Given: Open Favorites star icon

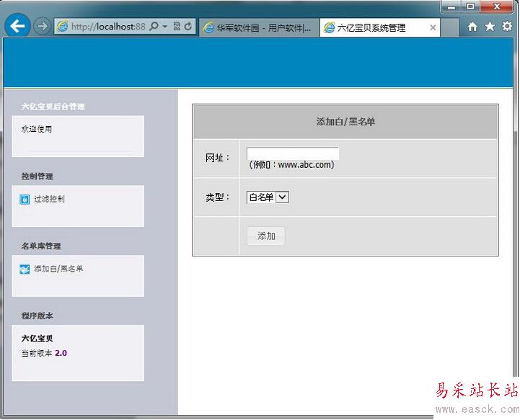Looking at the screenshot, I should (x=490, y=26).
